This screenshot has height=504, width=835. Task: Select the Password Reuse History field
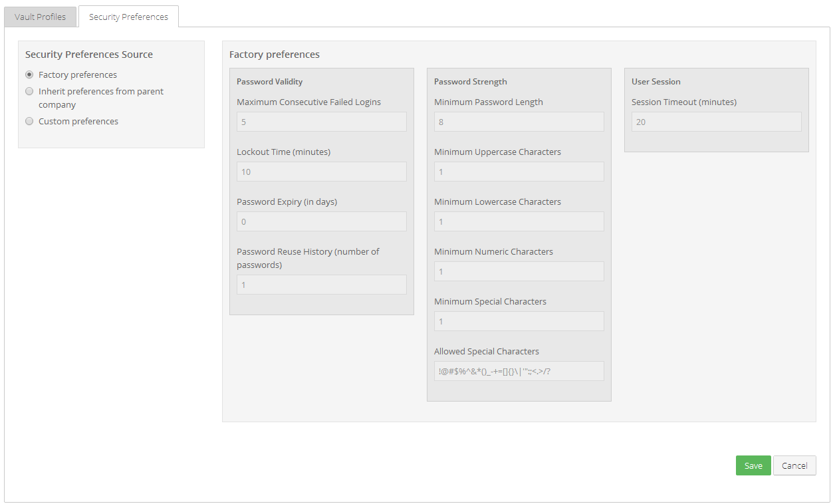tap(321, 285)
